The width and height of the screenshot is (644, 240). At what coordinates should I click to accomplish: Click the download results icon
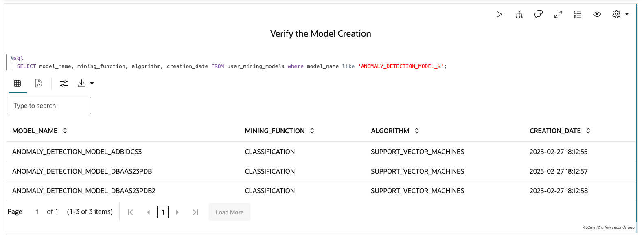tap(82, 84)
